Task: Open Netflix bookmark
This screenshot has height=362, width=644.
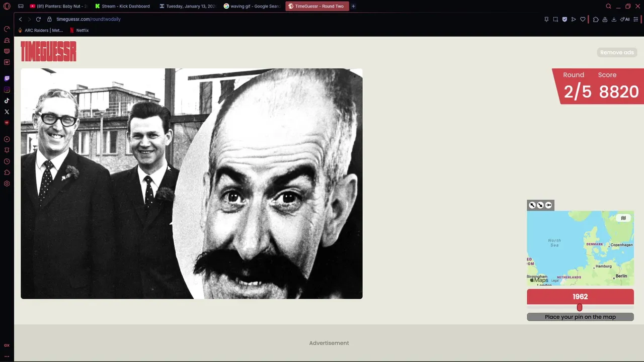Action: coord(79,30)
